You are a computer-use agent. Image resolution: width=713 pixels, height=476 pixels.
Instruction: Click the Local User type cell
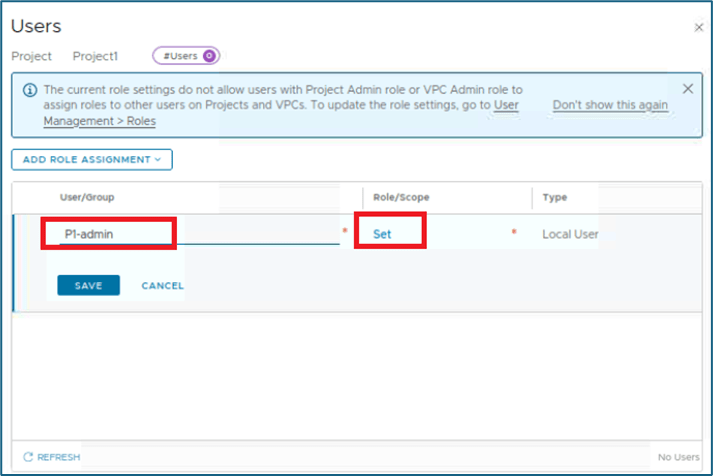click(570, 234)
